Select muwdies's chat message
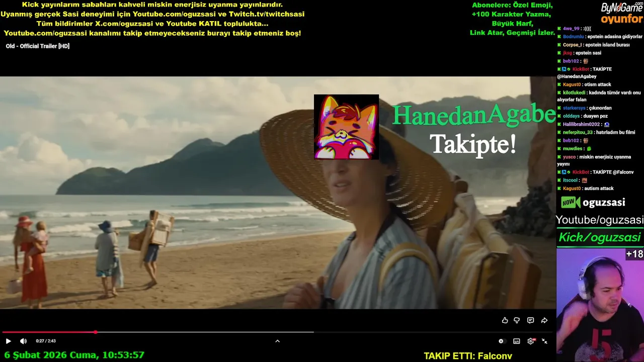Screen dimensions: 644x362 tap(575, 149)
